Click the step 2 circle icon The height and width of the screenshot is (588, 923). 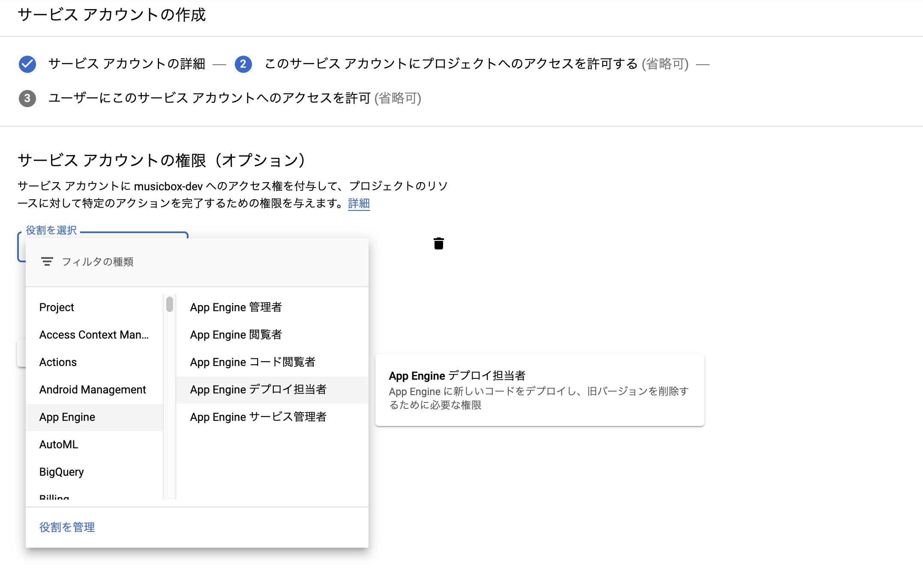(x=243, y=64)
